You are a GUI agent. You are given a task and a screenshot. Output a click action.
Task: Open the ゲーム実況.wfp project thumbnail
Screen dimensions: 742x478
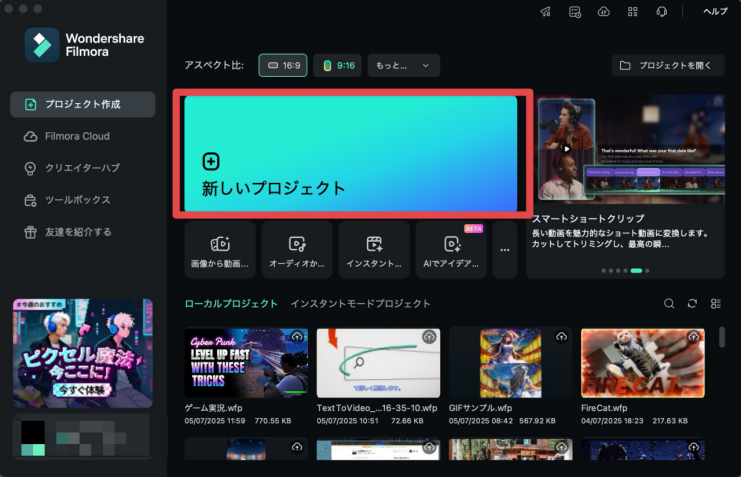246,363
